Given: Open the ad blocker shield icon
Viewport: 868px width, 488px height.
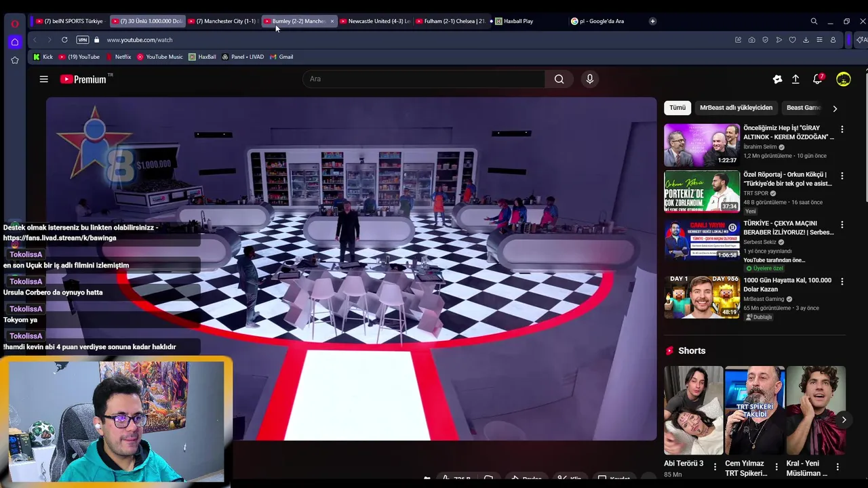Looking at the screenshot, I should [765, 40].
